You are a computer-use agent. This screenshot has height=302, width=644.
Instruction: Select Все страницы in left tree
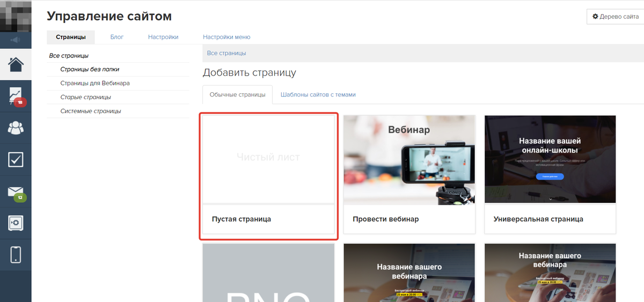[x=69, y=55]
